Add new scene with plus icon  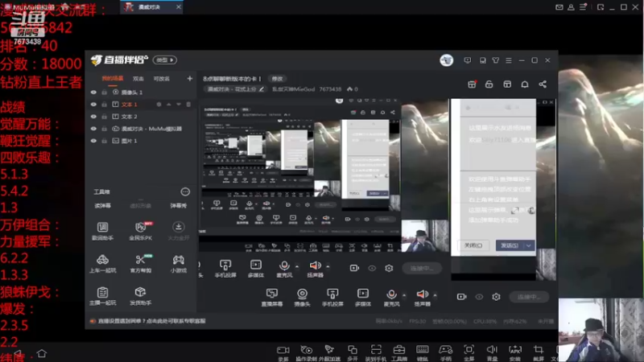(189, 78)
